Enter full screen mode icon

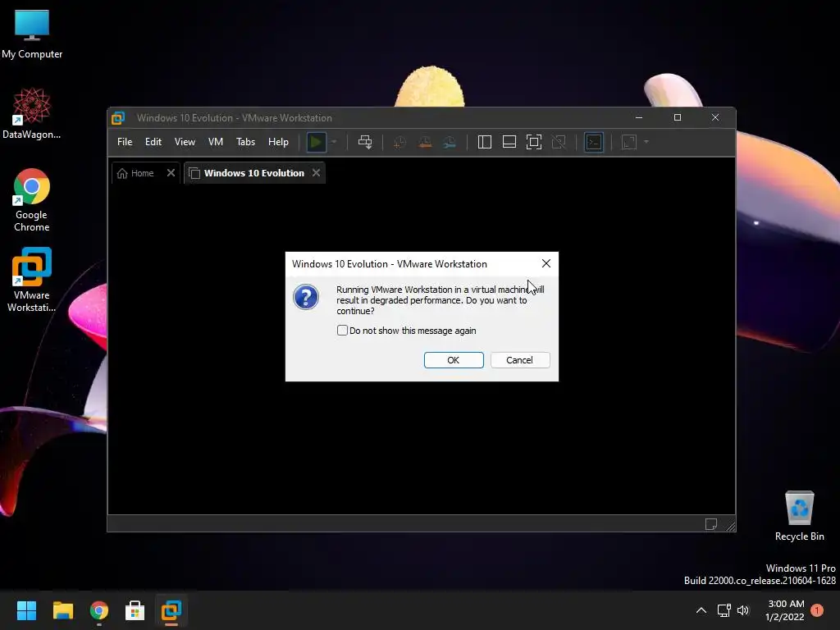click(533, 142)
